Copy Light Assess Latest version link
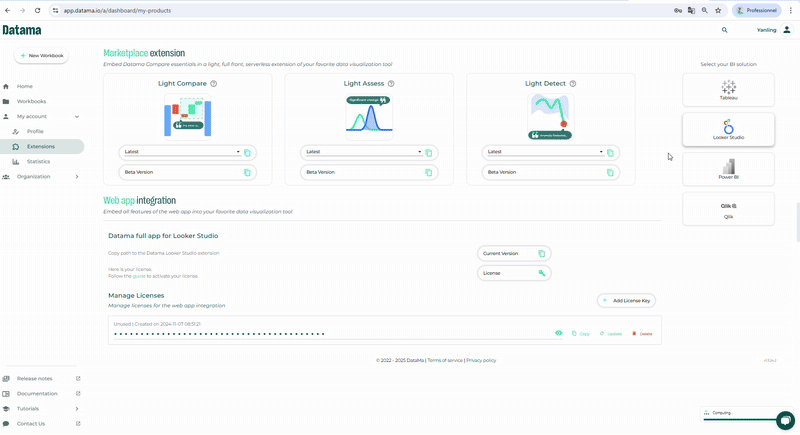Image resolution: width=800 pixels, height=435 pixels. [x=429, y=153]
